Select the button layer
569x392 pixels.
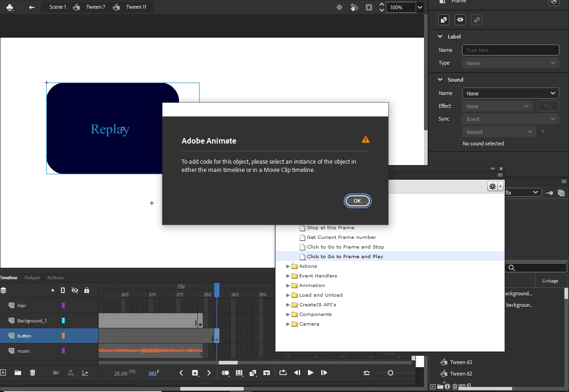pos(49,336)
